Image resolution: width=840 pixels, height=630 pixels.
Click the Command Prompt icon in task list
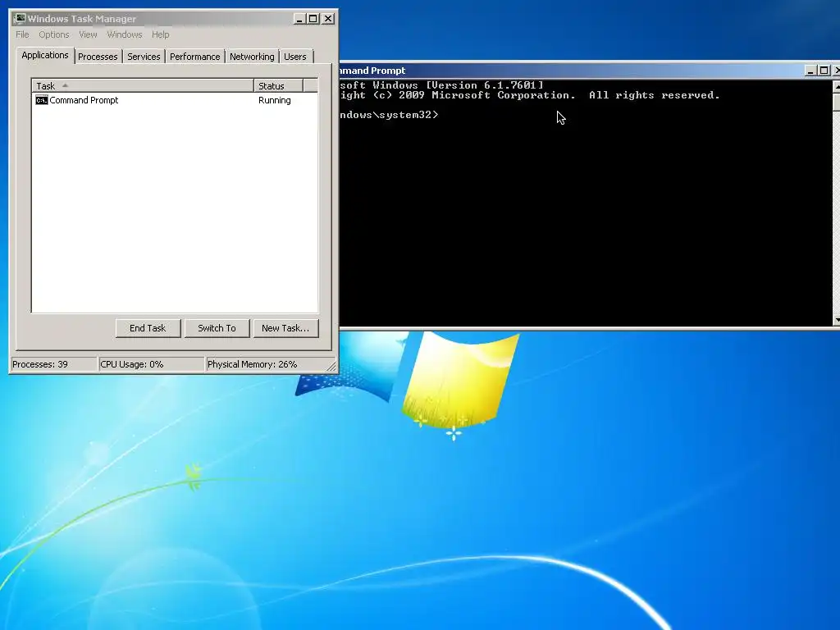pos(41,100)
